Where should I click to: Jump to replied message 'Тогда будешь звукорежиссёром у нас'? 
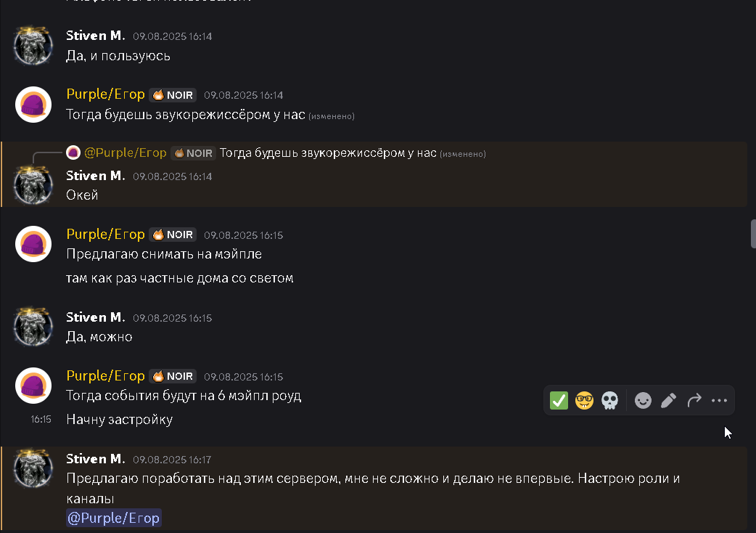tap(326, 152)
